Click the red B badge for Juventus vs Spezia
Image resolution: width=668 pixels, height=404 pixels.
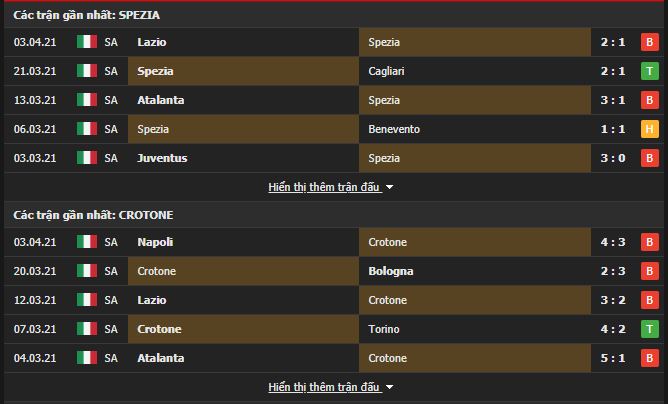click(x=649, y=158)
